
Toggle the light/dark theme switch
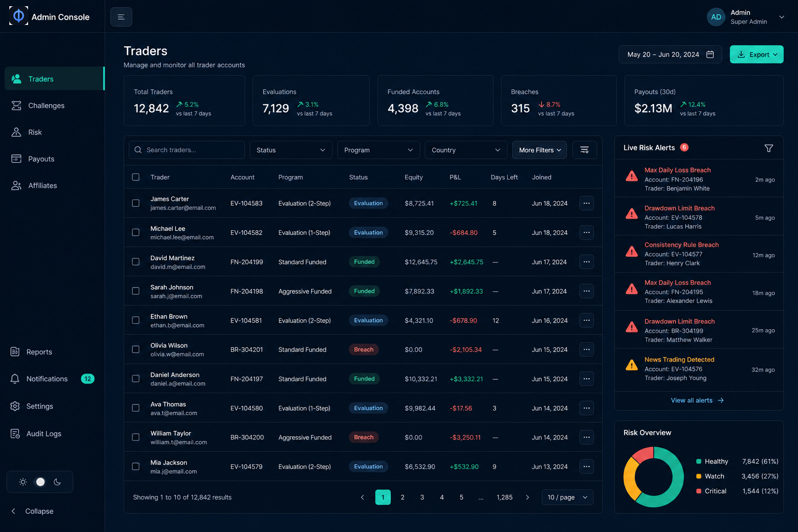pos(40,482)
